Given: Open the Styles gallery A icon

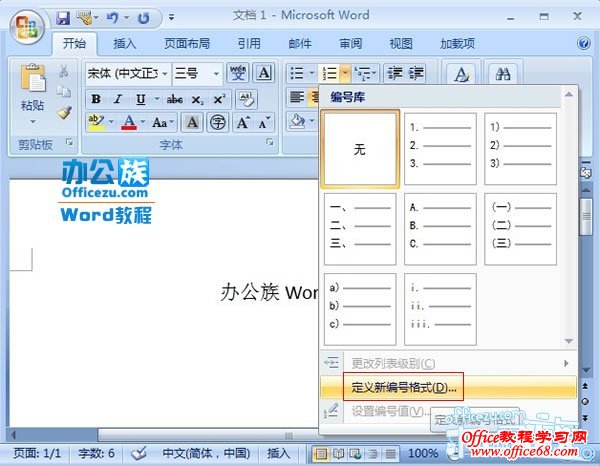Looking at the screenshot, I should click(461, 74).
